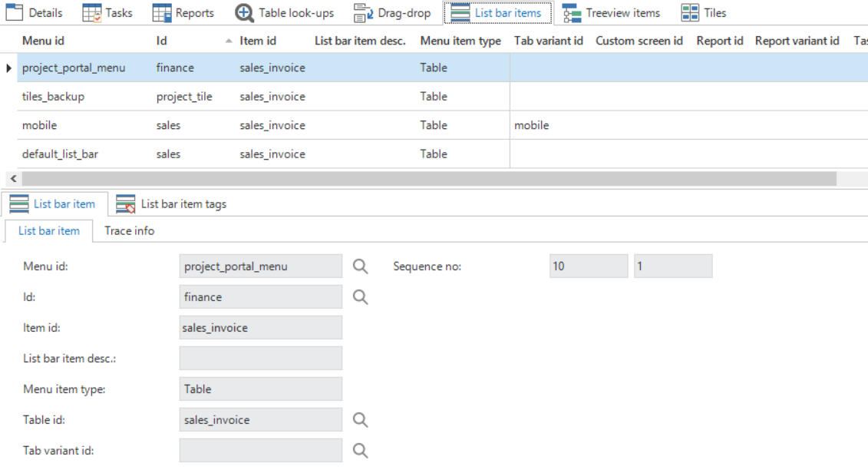Click the Tasks tab icon
The height and width of the screenshot is (473, 868).
pos(92,13)
